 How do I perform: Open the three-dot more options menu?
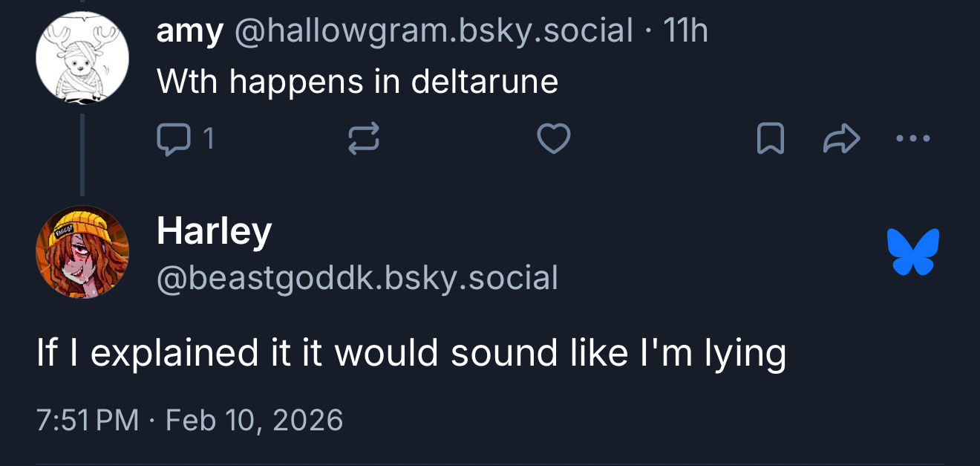pos(914,139)
